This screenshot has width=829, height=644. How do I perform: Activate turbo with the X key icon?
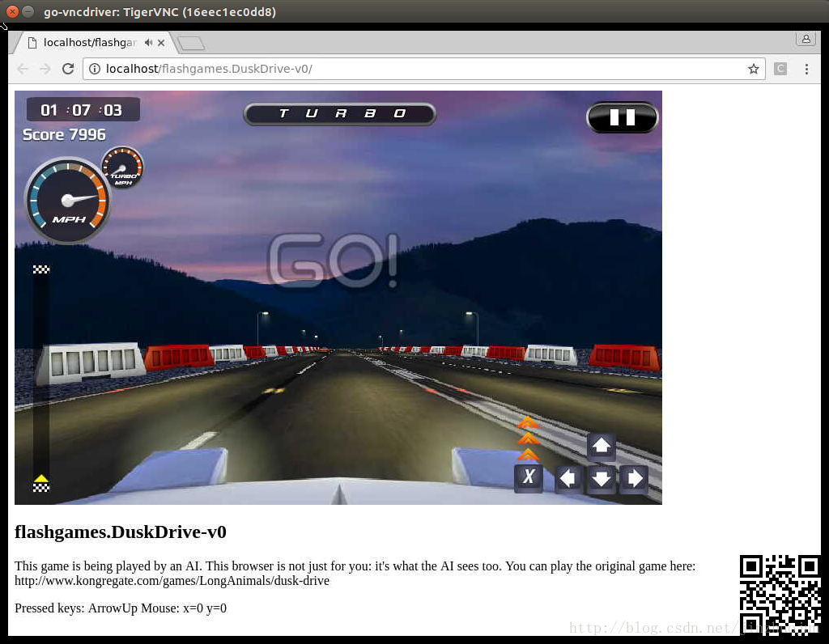point(528,477)
